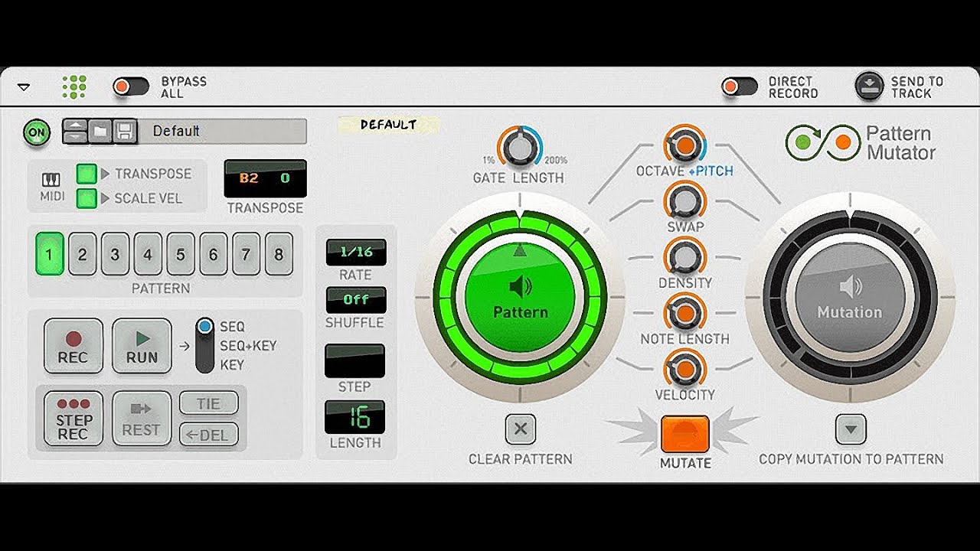Click the DEL backspace button
Viewport: 980px width, 551px height.
pos(209,435)
